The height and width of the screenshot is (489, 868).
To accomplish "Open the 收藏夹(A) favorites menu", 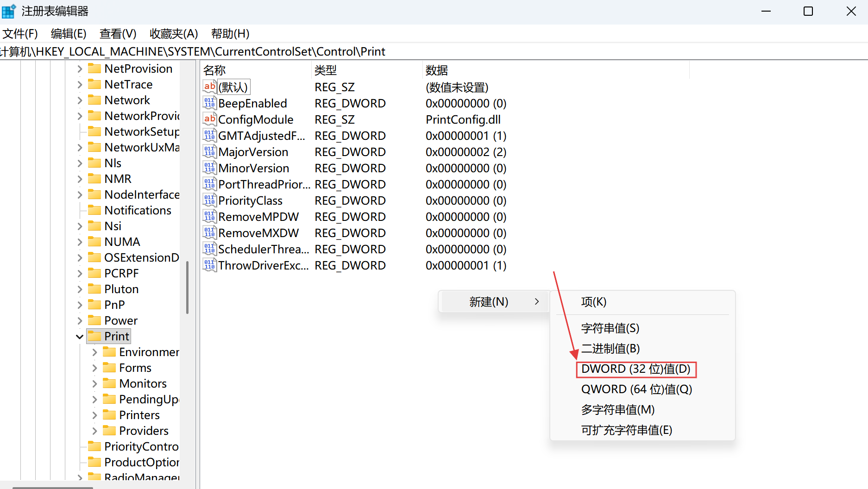I will (174, 34).
